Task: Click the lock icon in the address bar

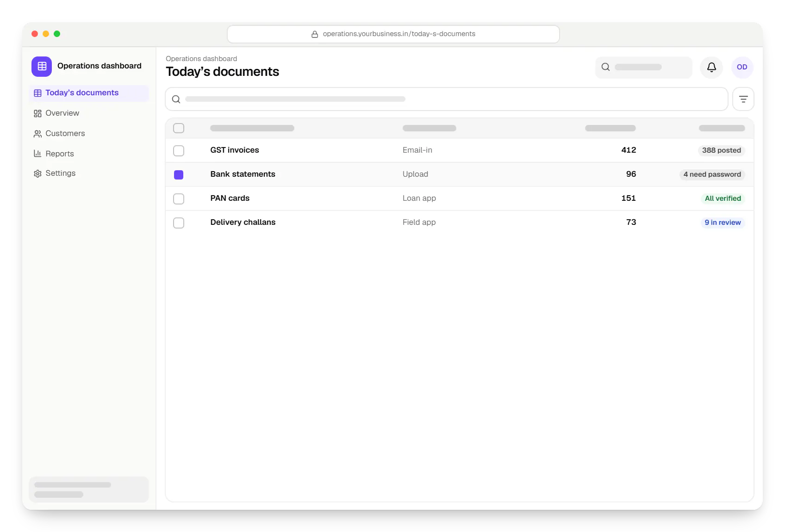Action: coord(315,34)
